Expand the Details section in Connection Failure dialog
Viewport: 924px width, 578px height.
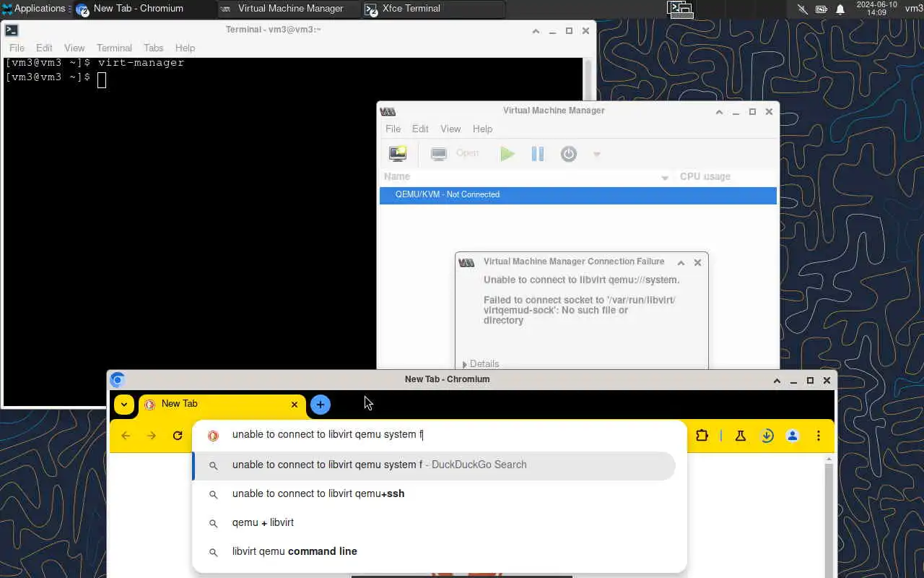(481, 364)
